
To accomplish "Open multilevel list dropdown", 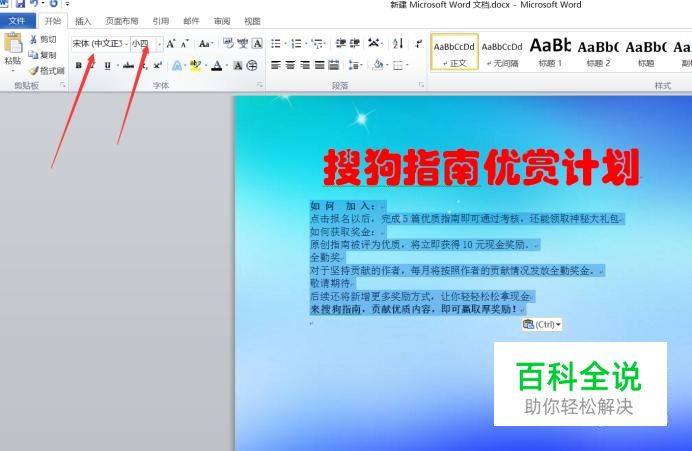I will tap(326, 44).
